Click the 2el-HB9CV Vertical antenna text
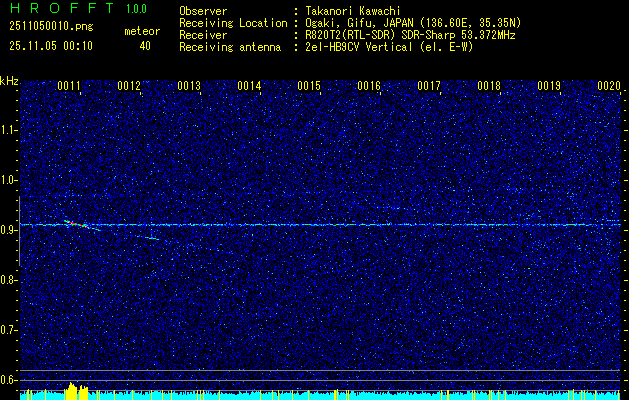 [x=389, y=47]
